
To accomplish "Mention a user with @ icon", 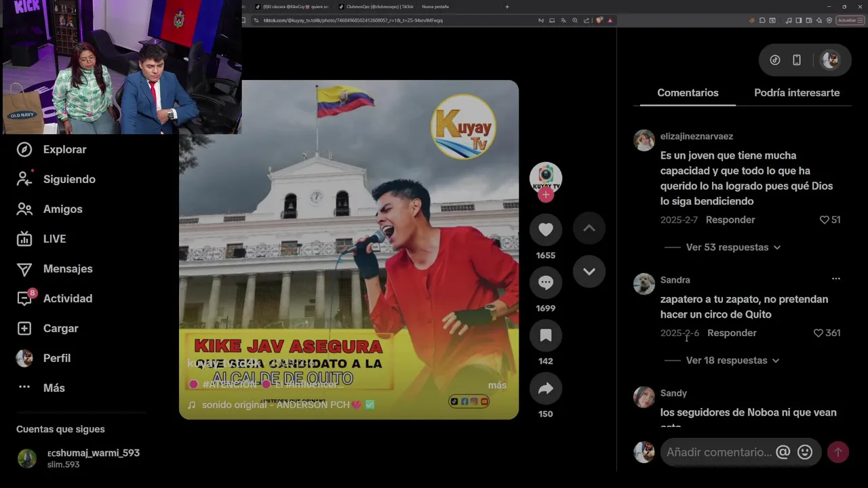I will pyautogui.click(x=783, y=452).
